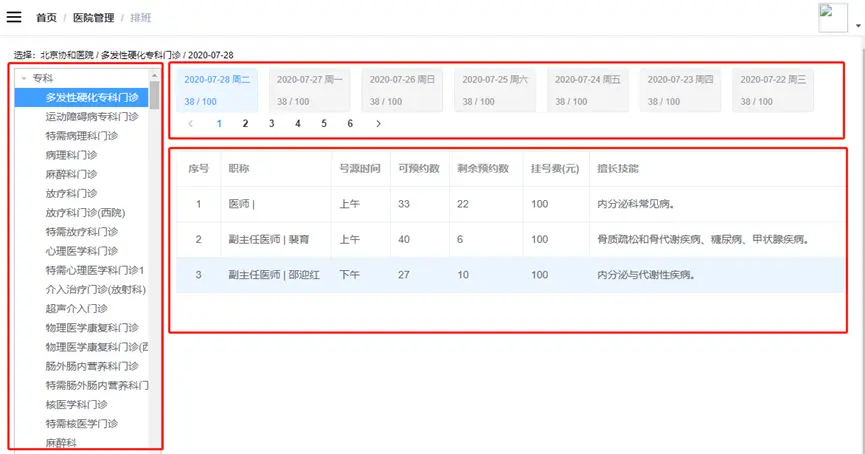
Task: Select 放疗科门诊 tree item
Action: (x=71, y=193)
